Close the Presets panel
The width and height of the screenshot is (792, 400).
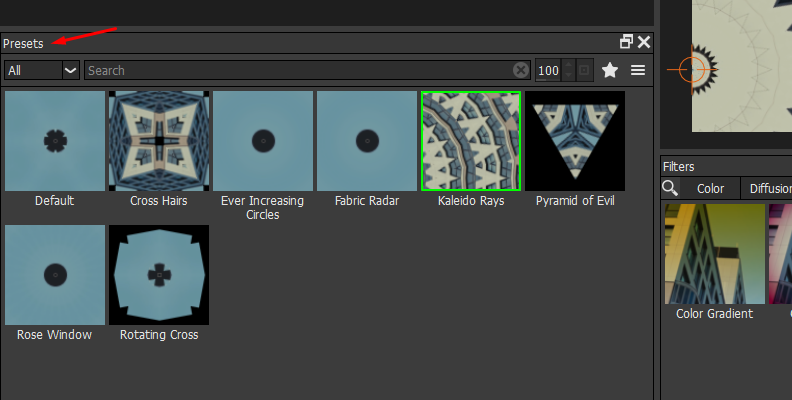[x=644, y=42]
